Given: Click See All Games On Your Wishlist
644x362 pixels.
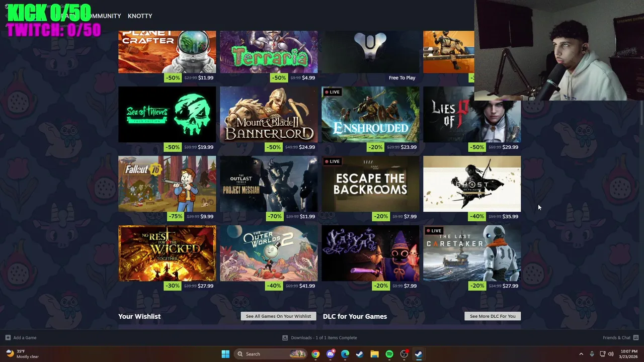Looking at the screenshot, I should coord(278,316).
